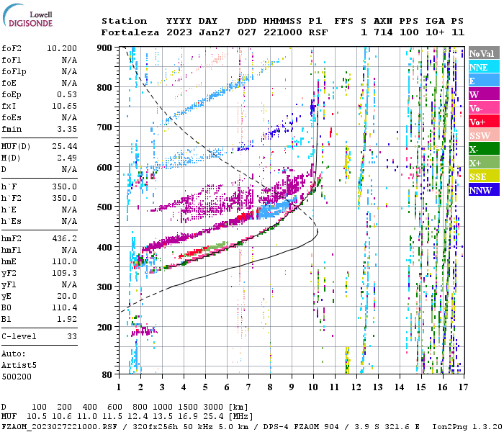Select the NNW dark blue legend swatch
This screenshot has height=432, width=504.
click(484, 189)
